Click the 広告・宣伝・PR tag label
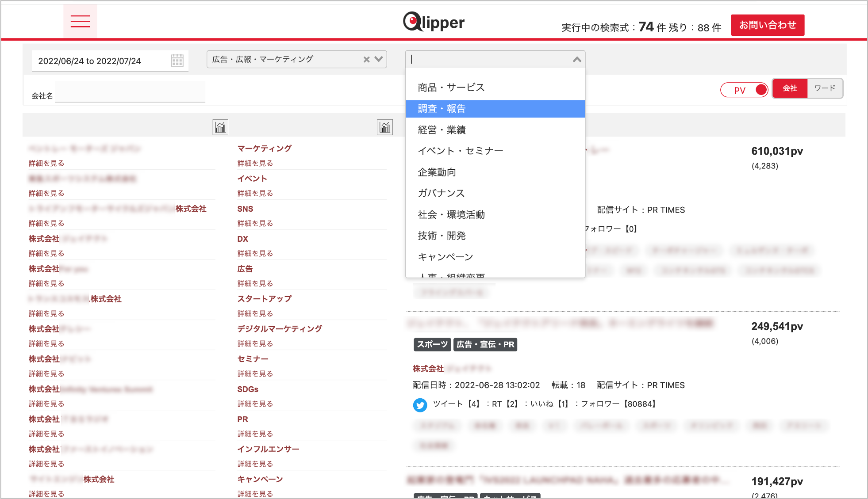 click(x=485, y=344)
